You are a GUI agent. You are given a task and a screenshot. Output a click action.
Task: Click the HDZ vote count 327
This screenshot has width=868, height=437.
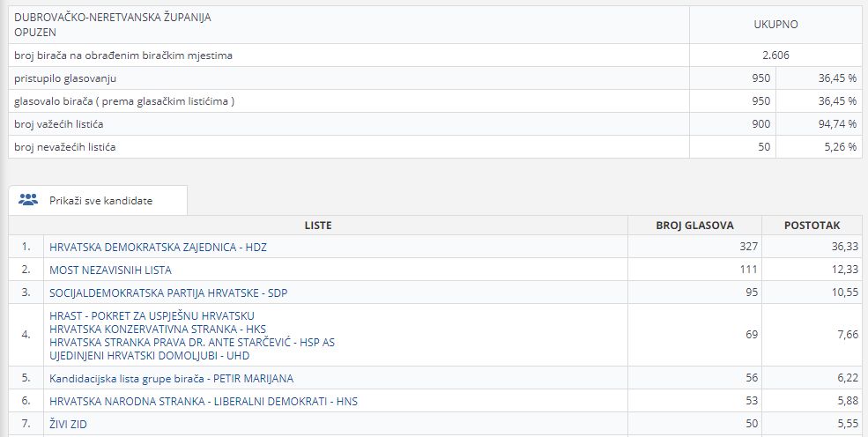point(748,248)
